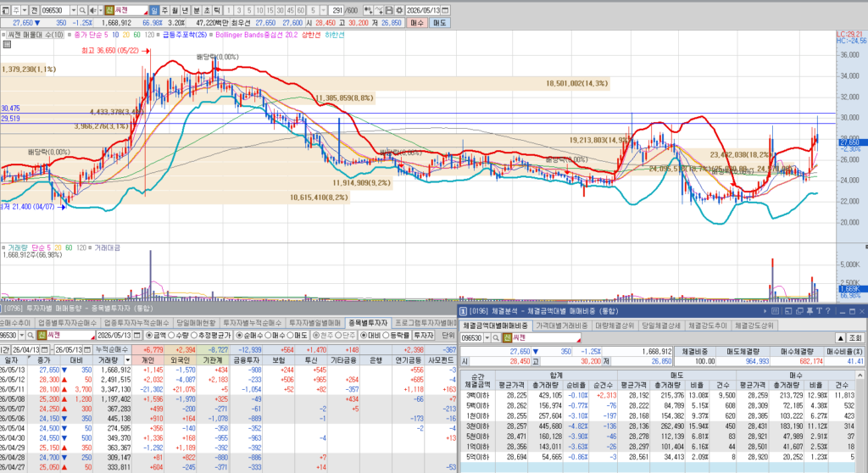Click the speaker sound icon in chart toolbar
This screenshot has width=868, height=473.
coord(92,10)
